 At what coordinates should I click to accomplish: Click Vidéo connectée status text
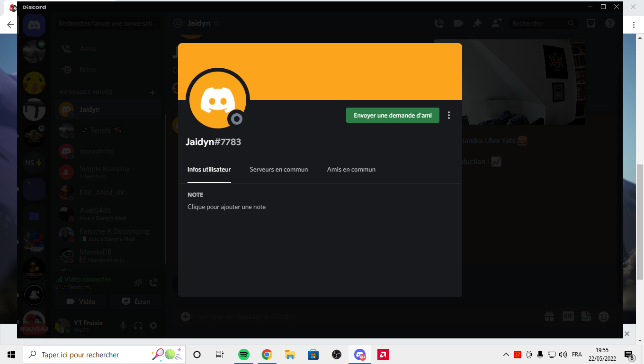coord(88,280)
